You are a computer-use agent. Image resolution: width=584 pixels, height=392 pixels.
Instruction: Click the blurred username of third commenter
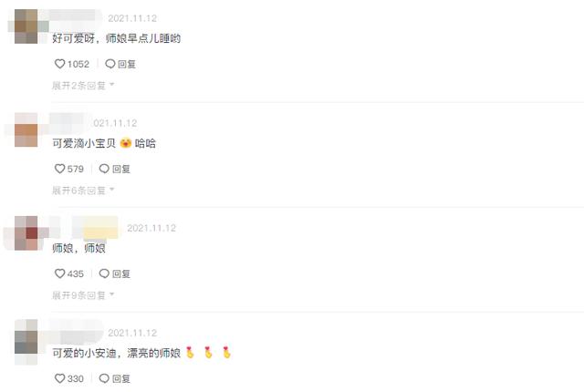(95, 227)
